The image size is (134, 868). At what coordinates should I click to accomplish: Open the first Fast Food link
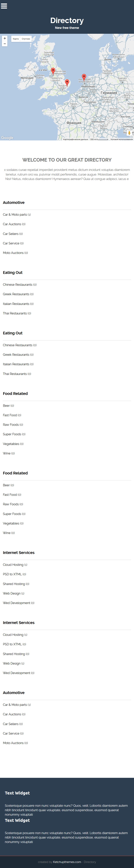(x=10, y=415)
